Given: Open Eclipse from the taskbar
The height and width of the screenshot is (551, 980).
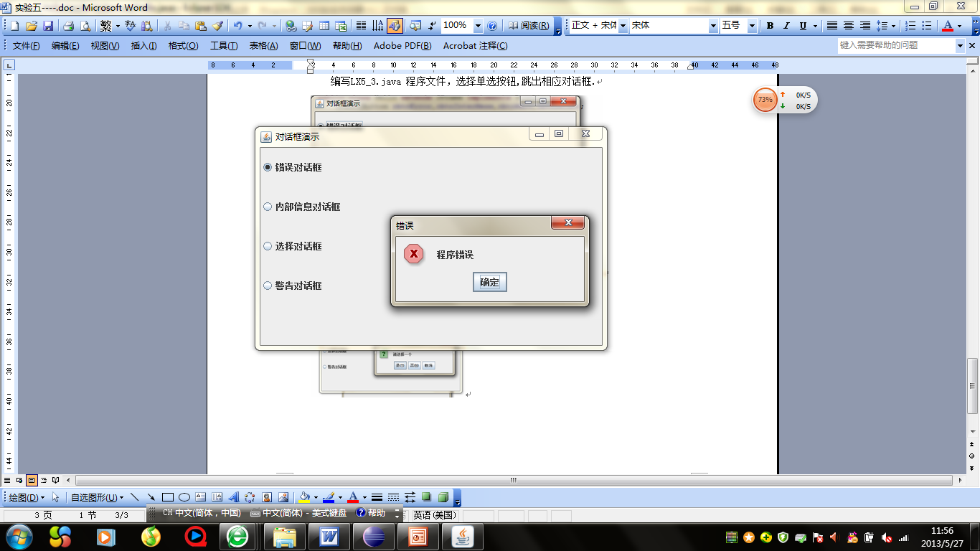Looking at the screenshot, I should pos(374,536).
